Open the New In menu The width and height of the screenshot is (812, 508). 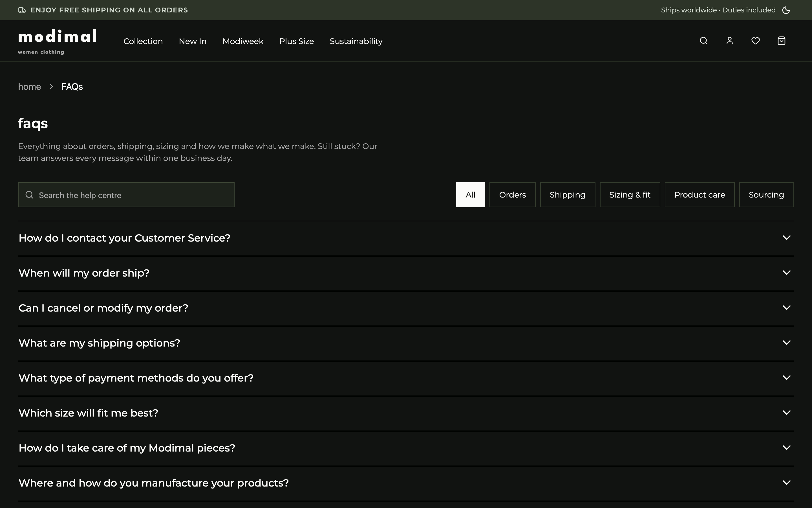pos(193,41)
